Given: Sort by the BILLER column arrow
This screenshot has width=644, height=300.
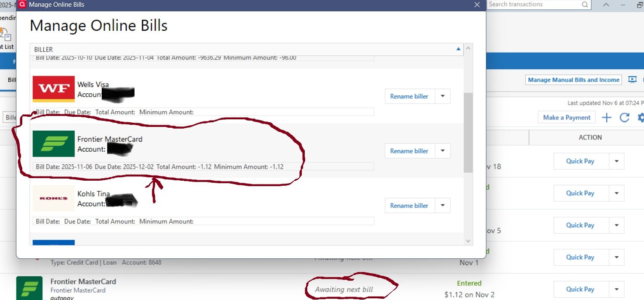Looking at the screenshot, I should point(458,49).
